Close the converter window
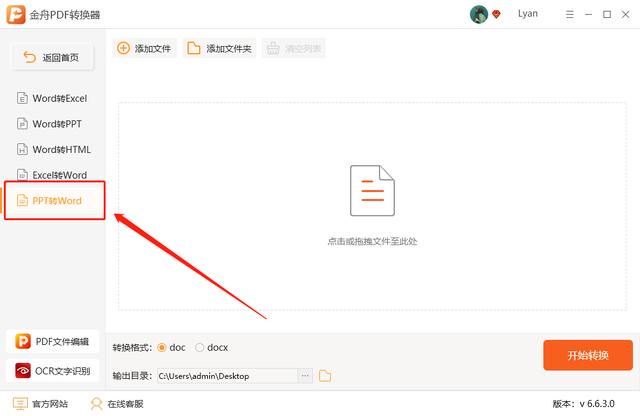The image size is (640, 416). [625, 15]
